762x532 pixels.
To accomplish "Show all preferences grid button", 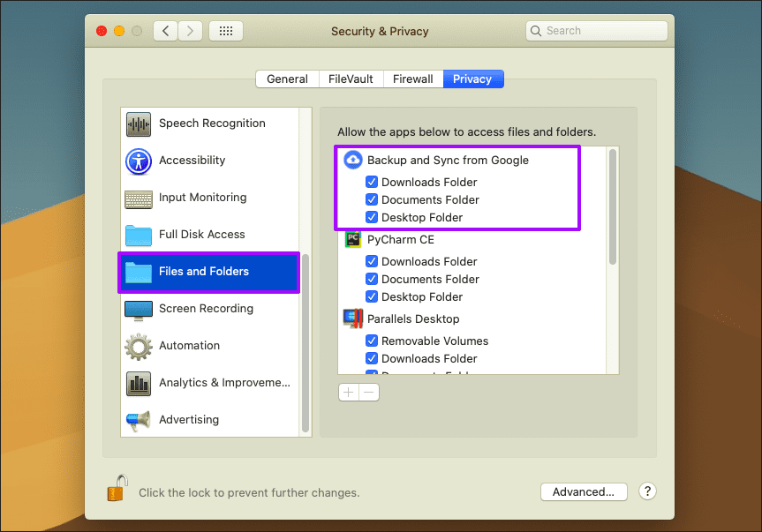I will [226, 31].
